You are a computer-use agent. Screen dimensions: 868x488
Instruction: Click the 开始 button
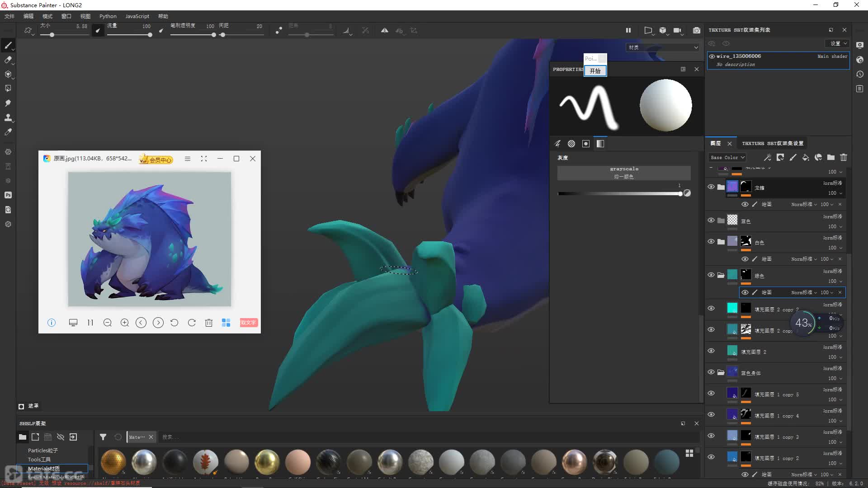point(595,71)
